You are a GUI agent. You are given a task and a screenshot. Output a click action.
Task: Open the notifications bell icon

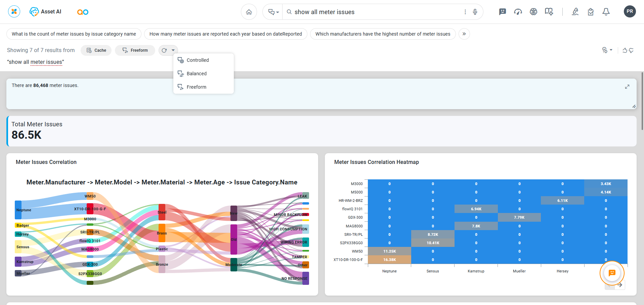point(606,12)
